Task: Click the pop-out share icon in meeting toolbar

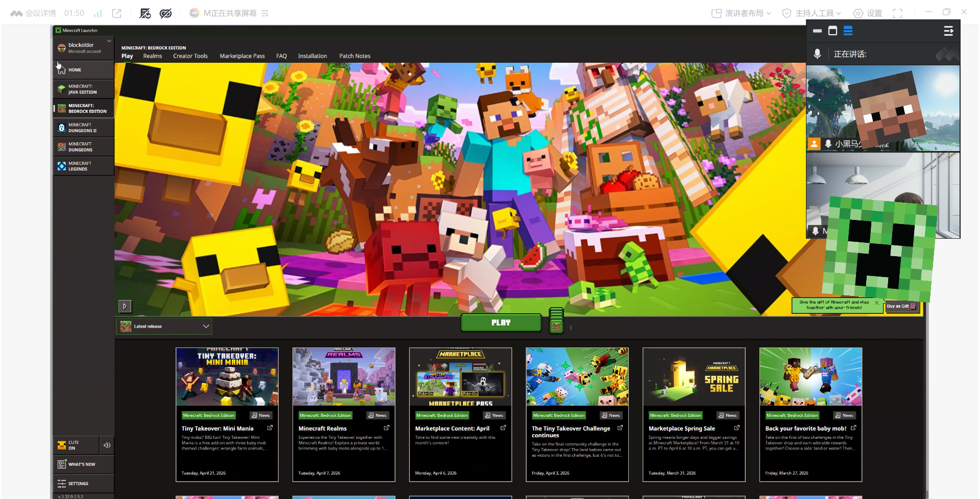Action: 117,13
